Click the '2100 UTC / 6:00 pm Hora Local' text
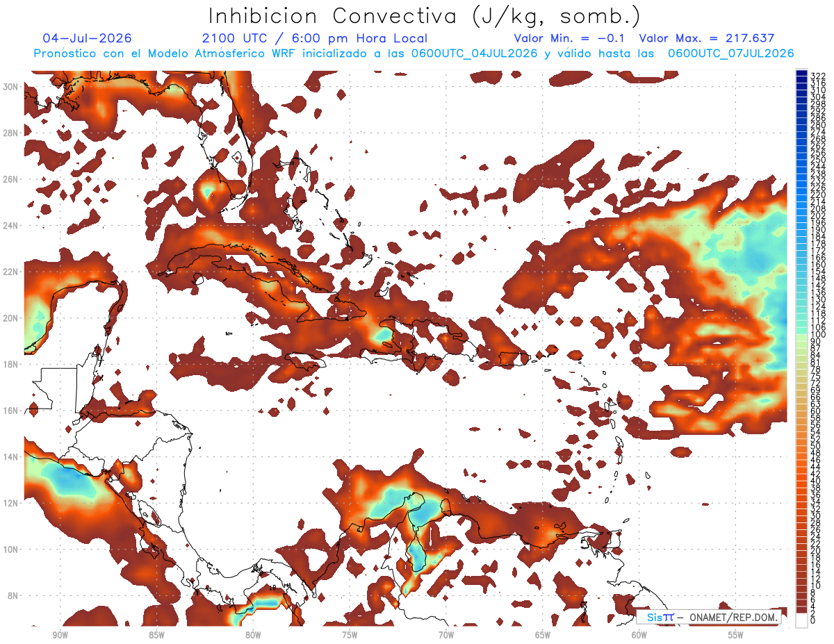Viewport: 834px width, 644px height. point(315,38)
